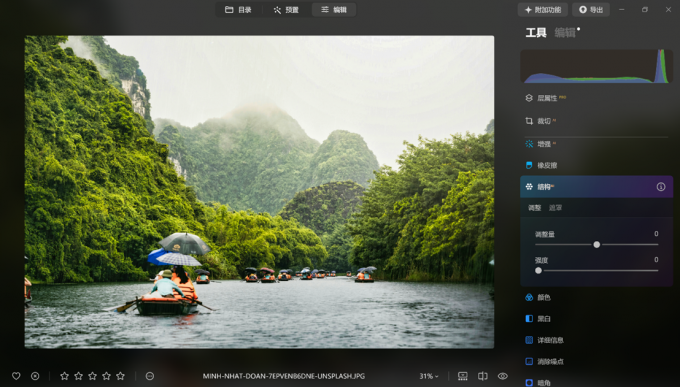Screen dimensions: 680x387
Task: Open the 预置 presets tab
Action: click(x=286, y=10)
